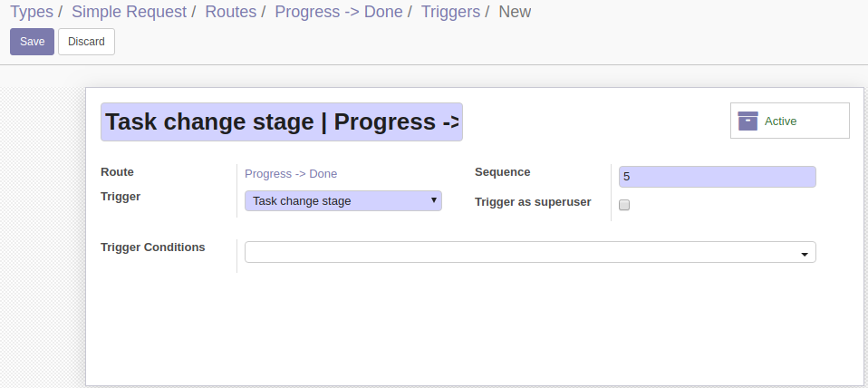Click the Trigger Conditions label
Viewport: 868px width, 388px height.
click(x=153, y=247)
